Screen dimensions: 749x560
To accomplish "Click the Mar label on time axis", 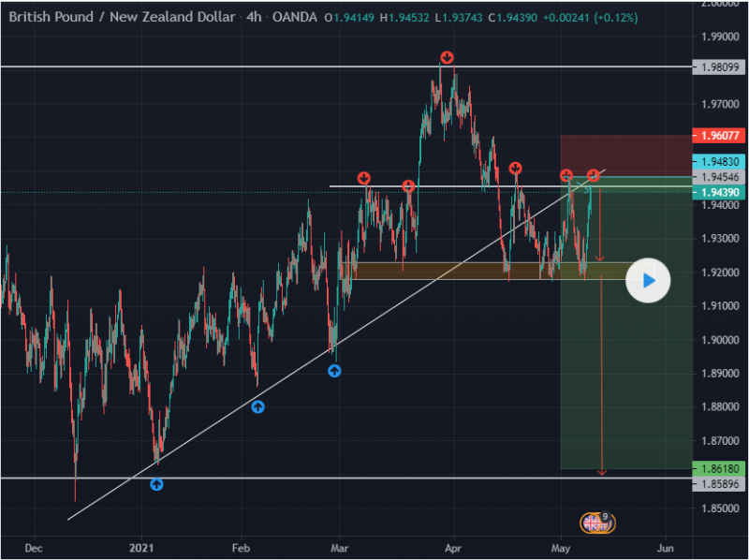I will tap(340, 547).
